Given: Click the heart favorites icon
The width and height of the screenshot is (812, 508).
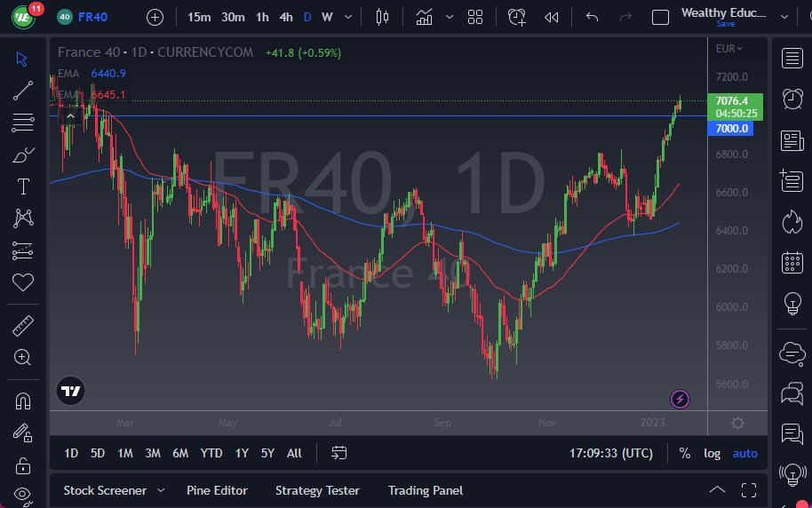Looking at the screenshot, I should 23,282.
